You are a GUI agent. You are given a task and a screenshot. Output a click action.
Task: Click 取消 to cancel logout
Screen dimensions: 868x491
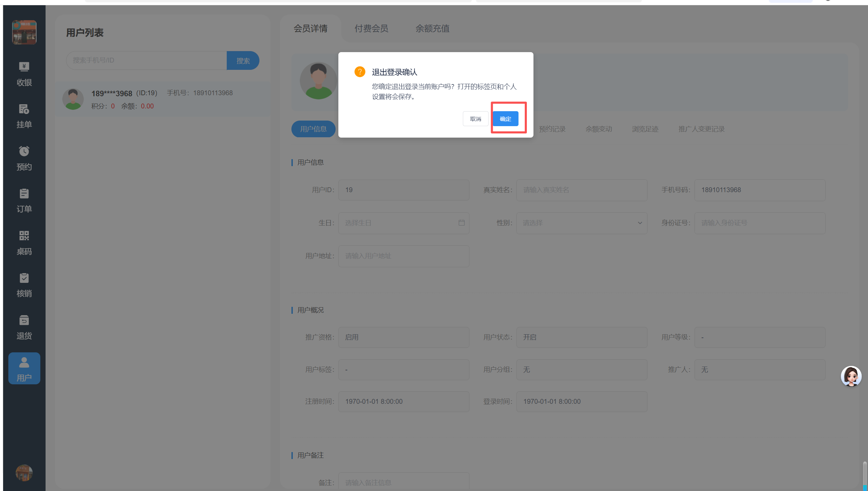[475, 119]
